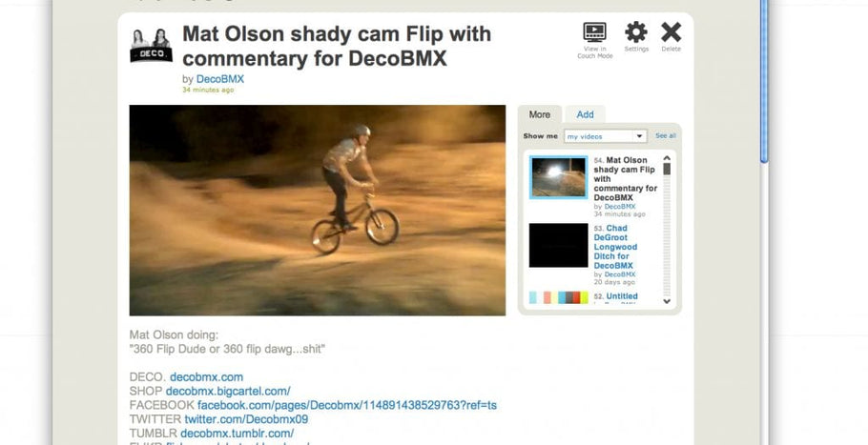This screenshot has height=445, width=868.
Task: Play the Mat Olson BMX video
Action: tap(318, 210)
